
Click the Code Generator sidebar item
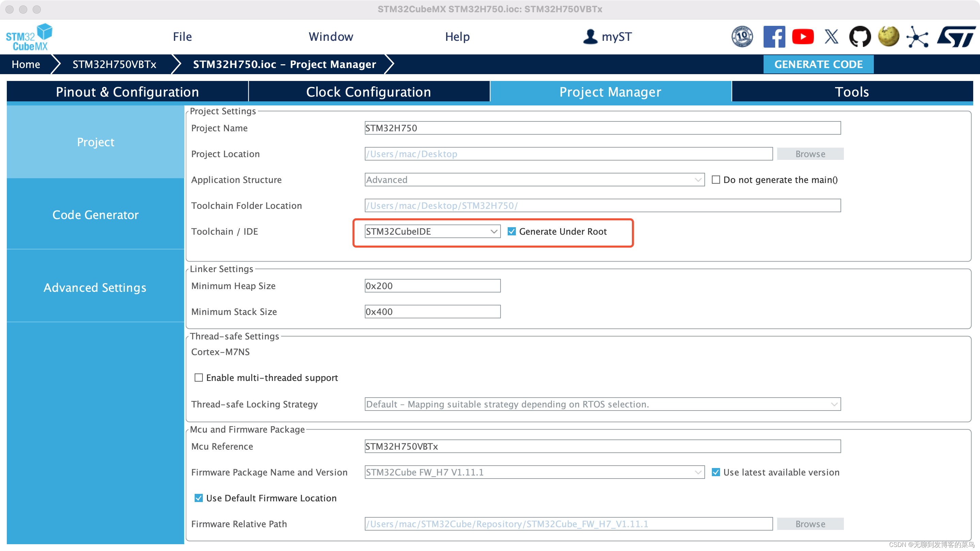point(95,215)
